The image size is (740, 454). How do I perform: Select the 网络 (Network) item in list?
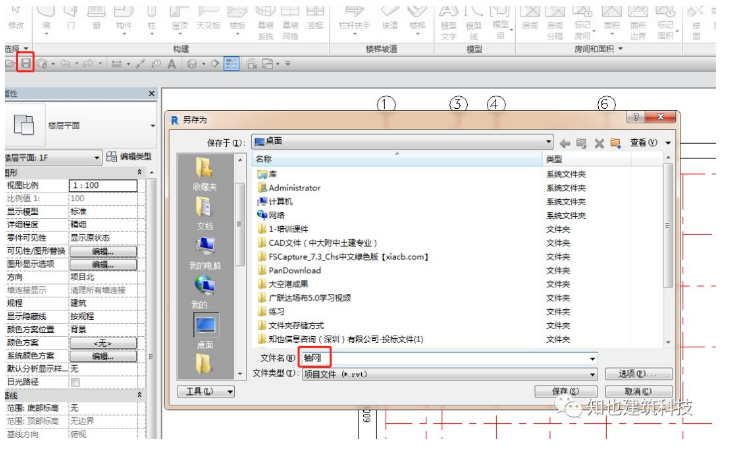[x=271, y=215]
